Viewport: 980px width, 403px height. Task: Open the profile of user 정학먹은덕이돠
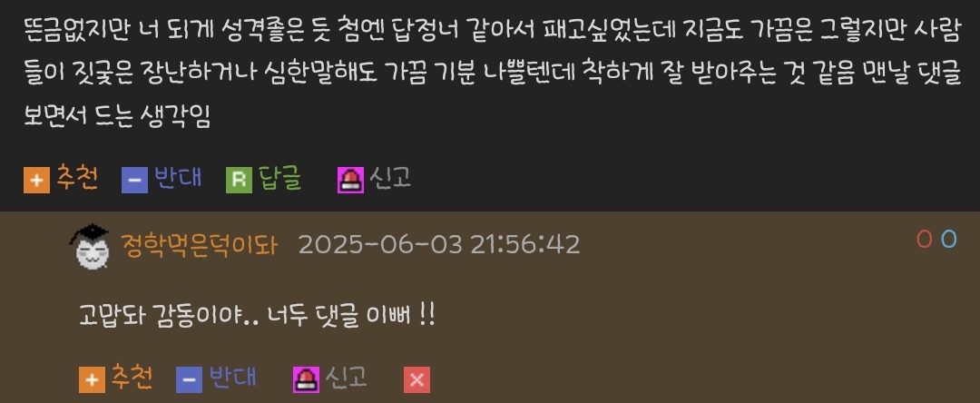[x=198, y=245]
